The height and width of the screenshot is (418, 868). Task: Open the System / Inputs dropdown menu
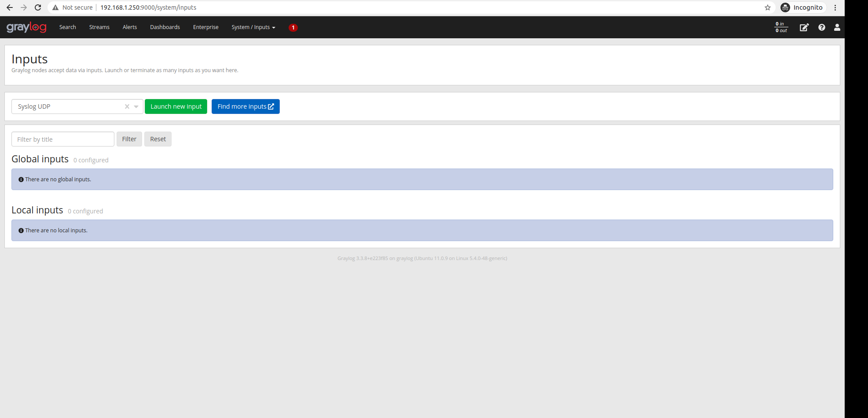[x=253, y=27]
